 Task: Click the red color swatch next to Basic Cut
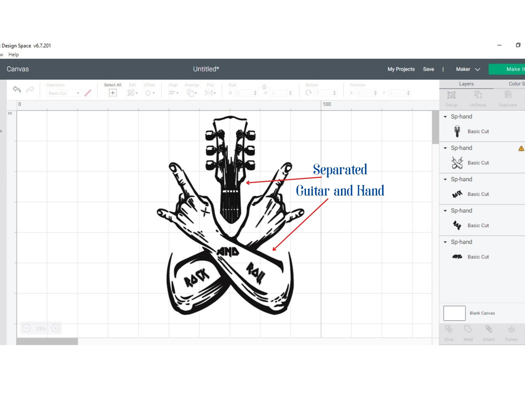click(x=88, y=93)
